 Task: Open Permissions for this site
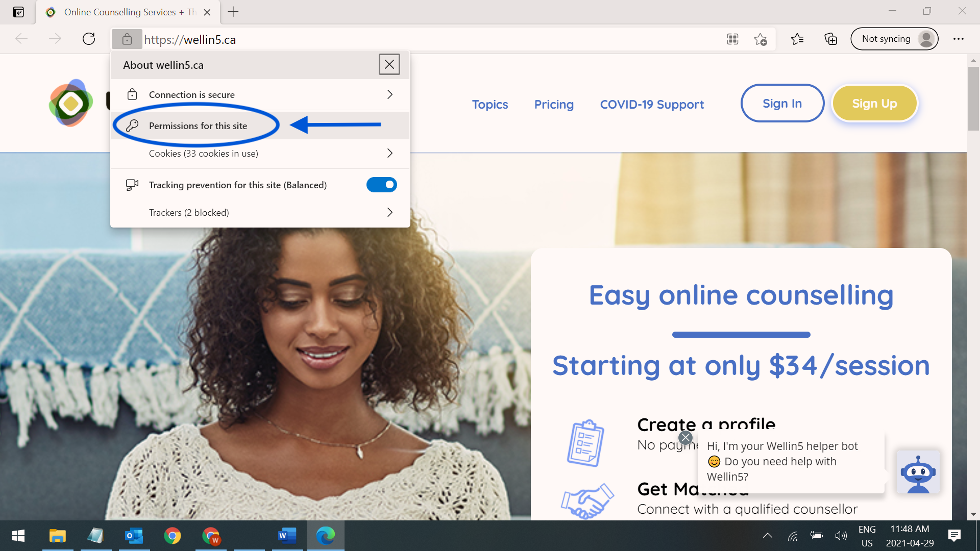pyautogui.click(x=198, y=126)
